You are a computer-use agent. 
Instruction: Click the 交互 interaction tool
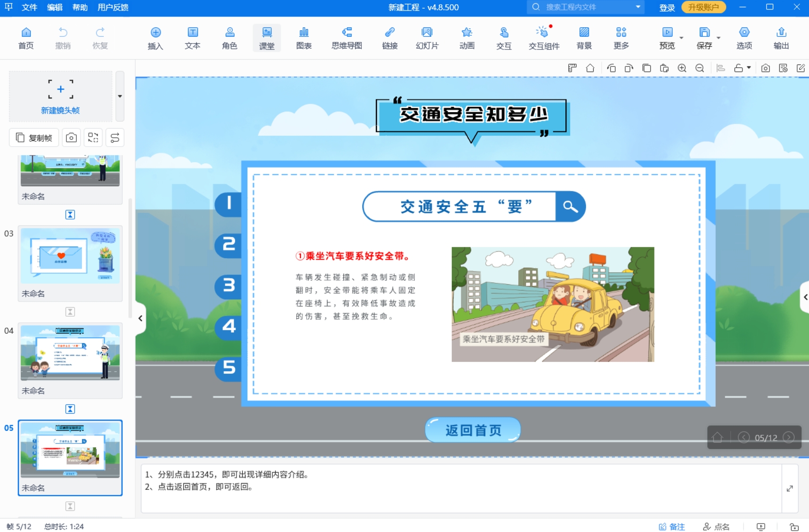click(x=504, y=38)
